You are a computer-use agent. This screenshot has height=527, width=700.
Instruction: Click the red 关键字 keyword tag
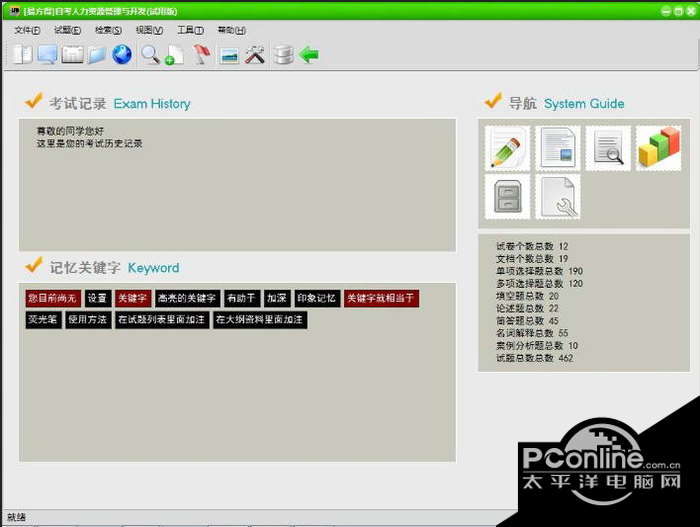pos(133,298)
